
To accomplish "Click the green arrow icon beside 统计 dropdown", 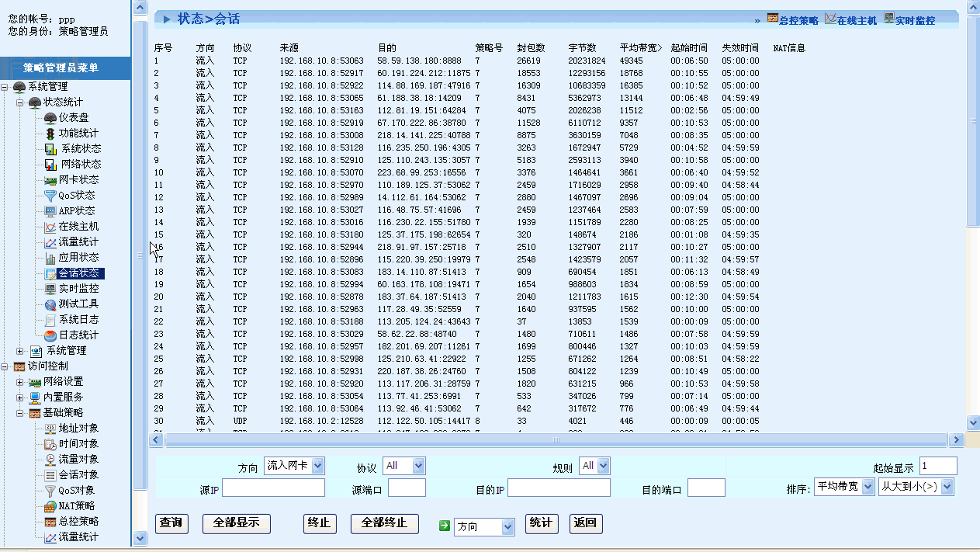I will [x=445, y=526].
